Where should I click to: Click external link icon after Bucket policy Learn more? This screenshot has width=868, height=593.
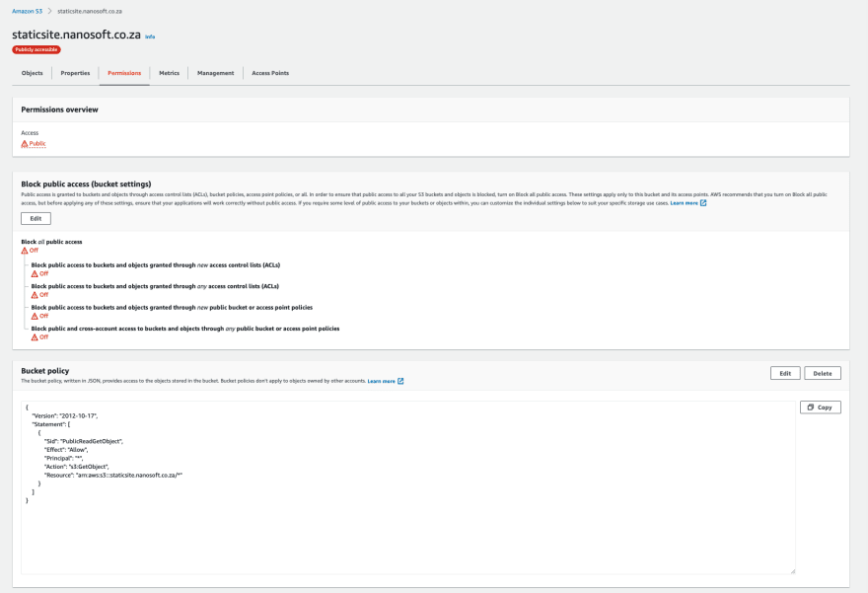pos(400,381)
